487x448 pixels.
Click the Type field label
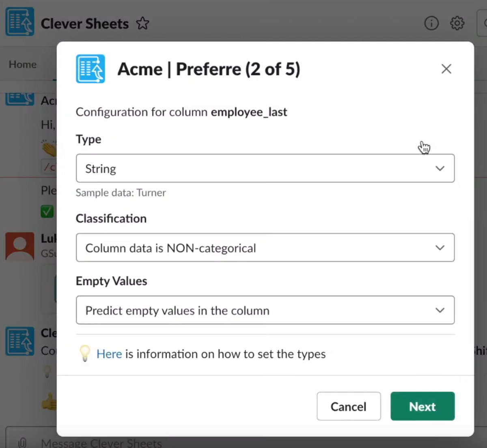pyautogui.click(x=88, y=139)
